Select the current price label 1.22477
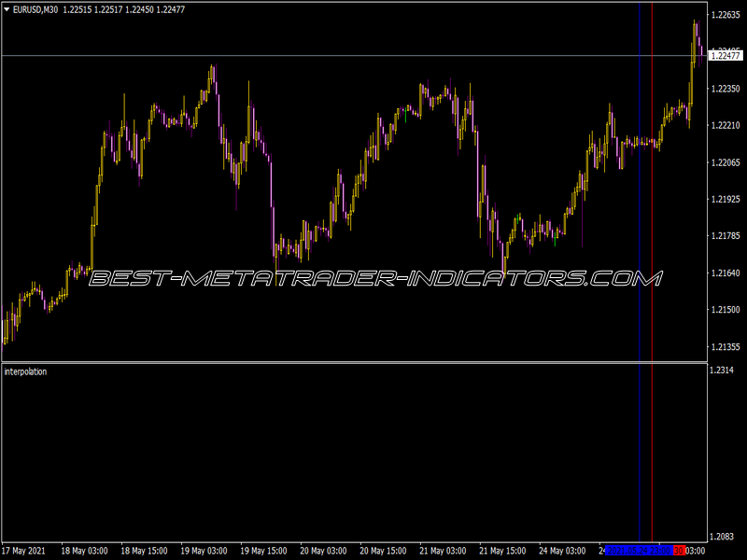 (726, 56)
